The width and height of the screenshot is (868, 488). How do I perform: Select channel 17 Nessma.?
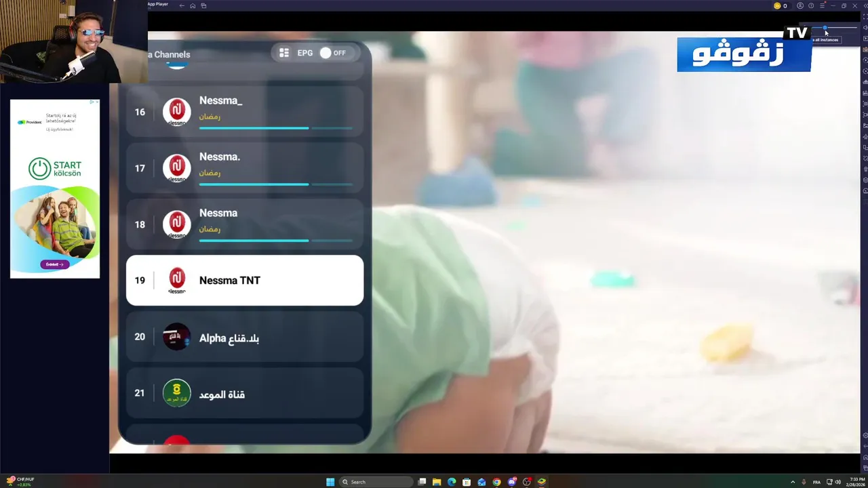tap(245, 168)
